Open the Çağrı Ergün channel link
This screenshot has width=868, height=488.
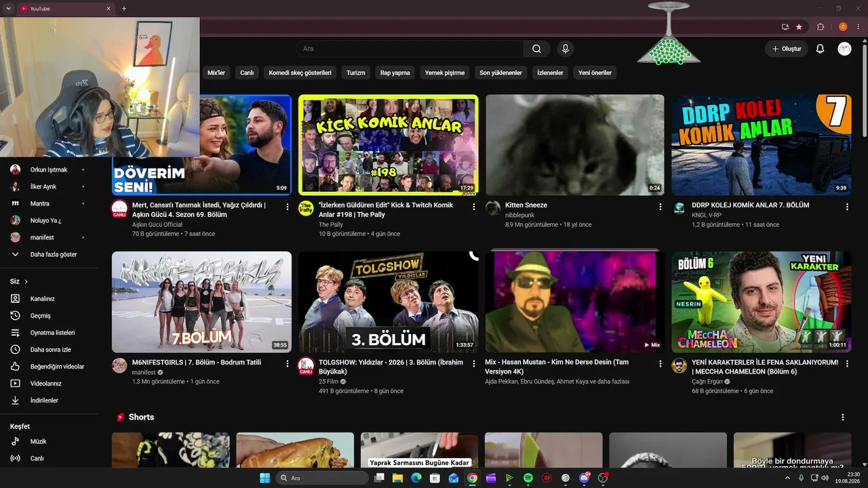(x=708, y=382)
